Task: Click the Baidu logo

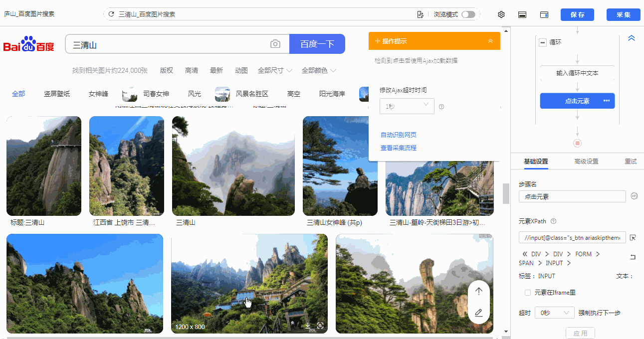Action: point(28,44)
